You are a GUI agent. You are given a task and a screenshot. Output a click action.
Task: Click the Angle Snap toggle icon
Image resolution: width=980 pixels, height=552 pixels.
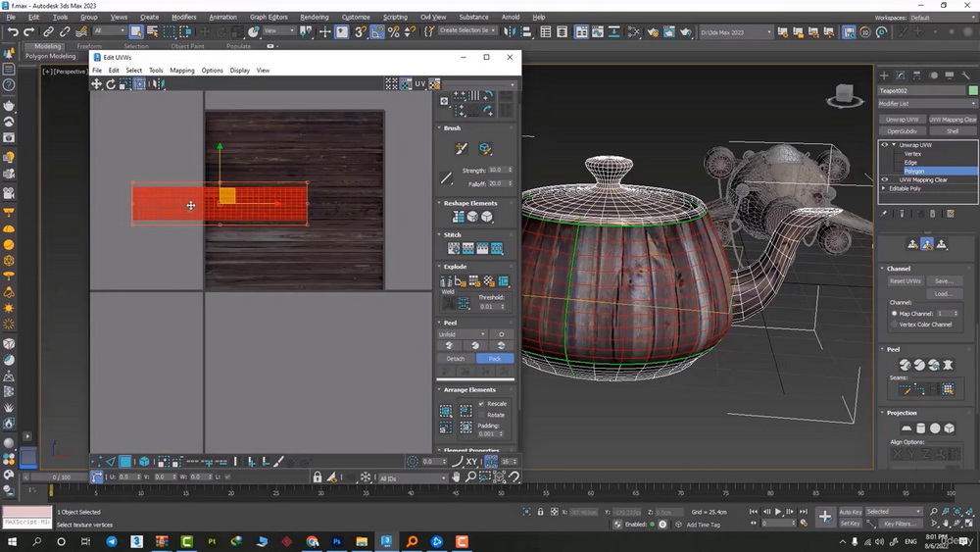[x=377, y=31]
